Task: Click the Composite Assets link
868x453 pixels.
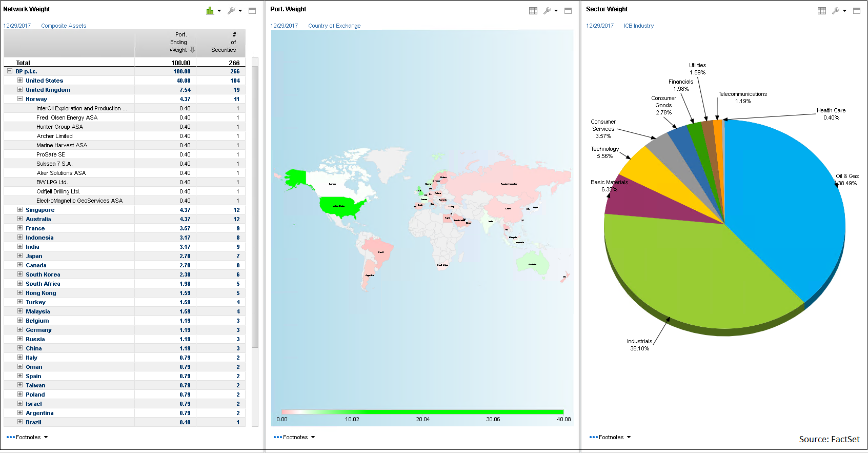Action: pyautogui.click(x=64, y=26)
